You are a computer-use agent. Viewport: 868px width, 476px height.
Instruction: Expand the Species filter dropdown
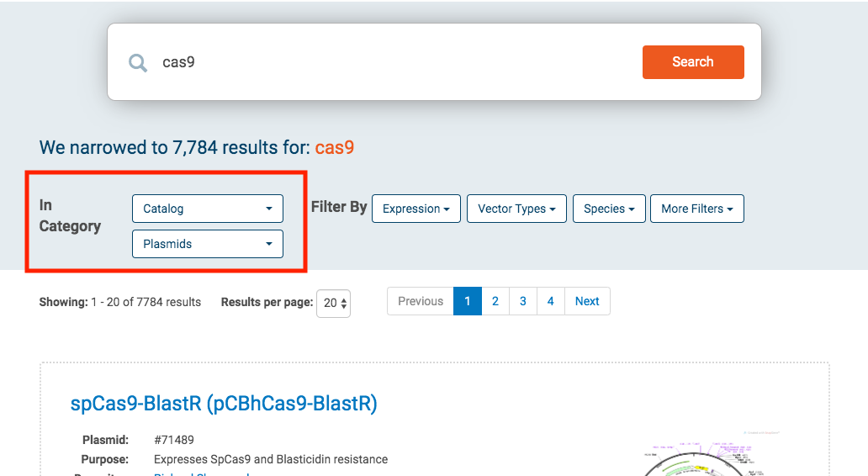tap(609, 209)
